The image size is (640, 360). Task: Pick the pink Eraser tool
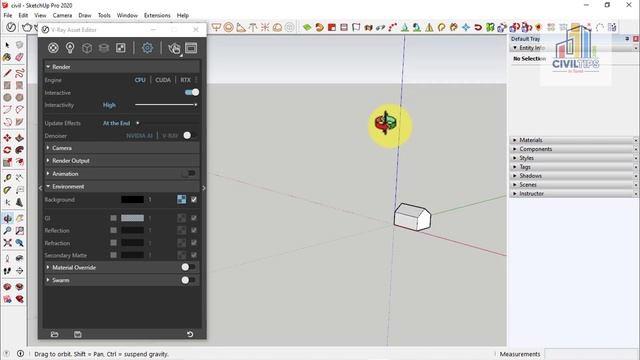(x=19, y=58)
